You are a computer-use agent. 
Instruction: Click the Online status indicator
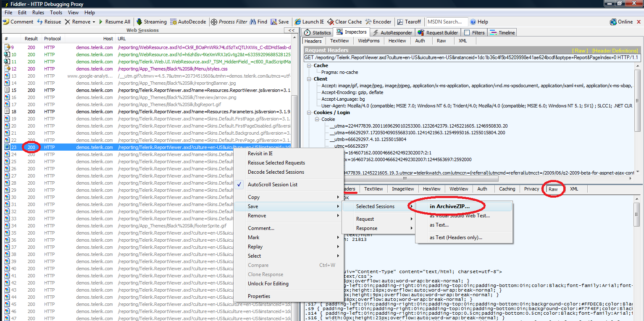click(621, 22)
